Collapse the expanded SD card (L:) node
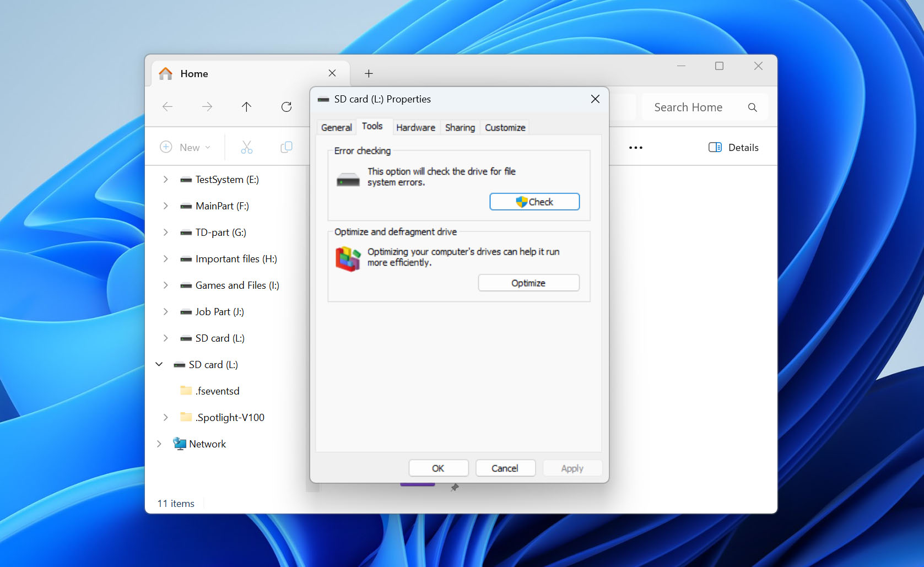This screenshot has height=567, width=924. coord(159,364)
